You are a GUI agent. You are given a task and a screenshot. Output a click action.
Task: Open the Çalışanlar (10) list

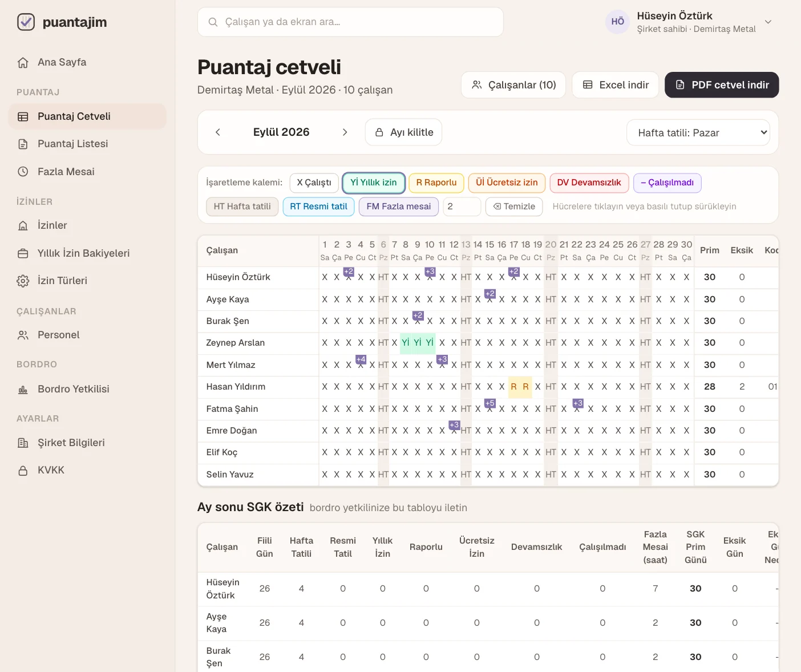(x=513, y=85)
